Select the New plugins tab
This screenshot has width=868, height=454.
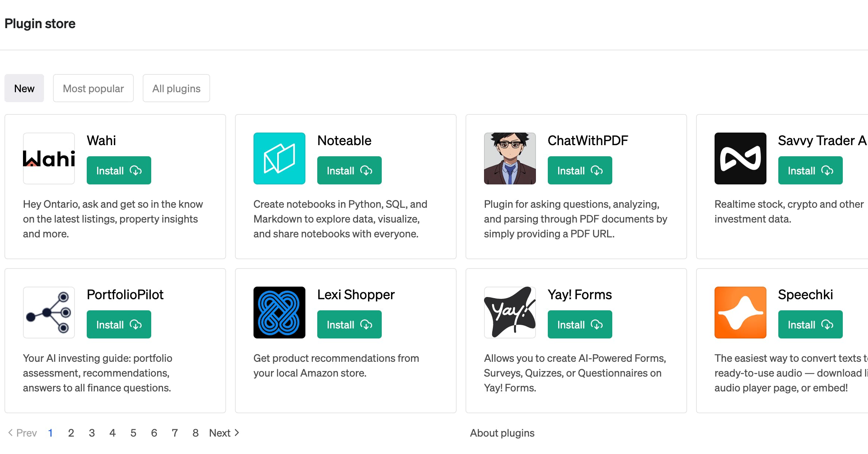[24, 89]
